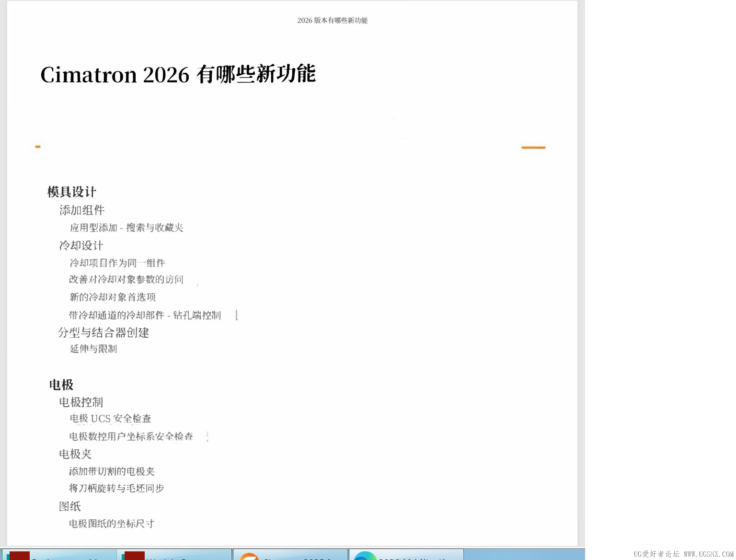Select "将刀柄旋转与毛坯同步" entry
The width and height of the screenshot is (736, 560).
(x=116, y=489)
